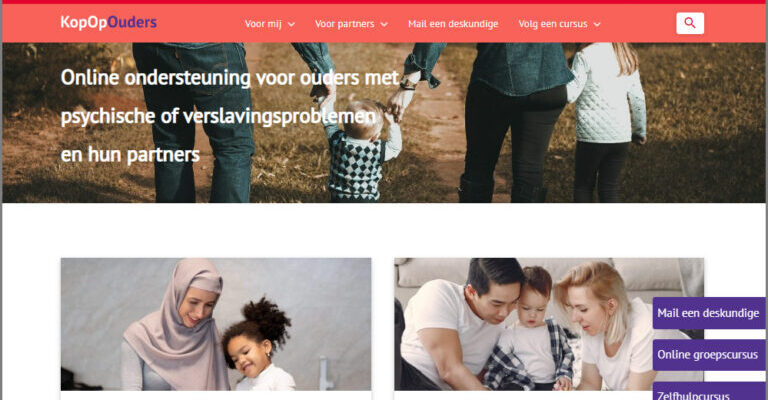Click the Online groepscursus side button
This screenshot has height=400, width=768.
tap(709, 354)
